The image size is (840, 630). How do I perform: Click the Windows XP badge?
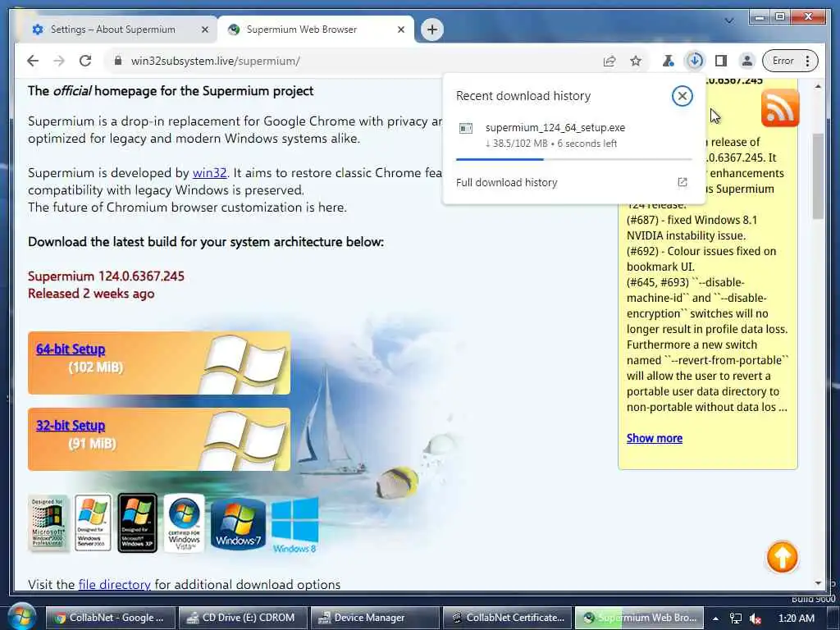(x=137, y=523)
